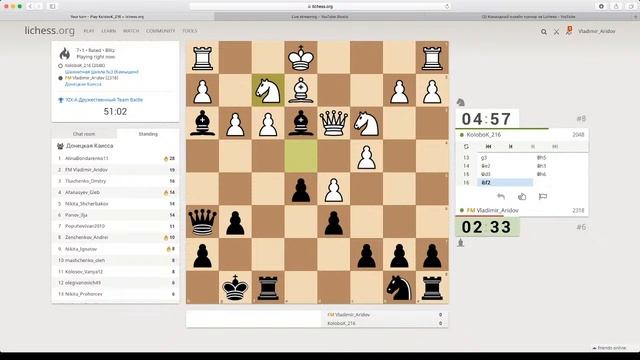Select the black king on the board

[x=235, y=288]
